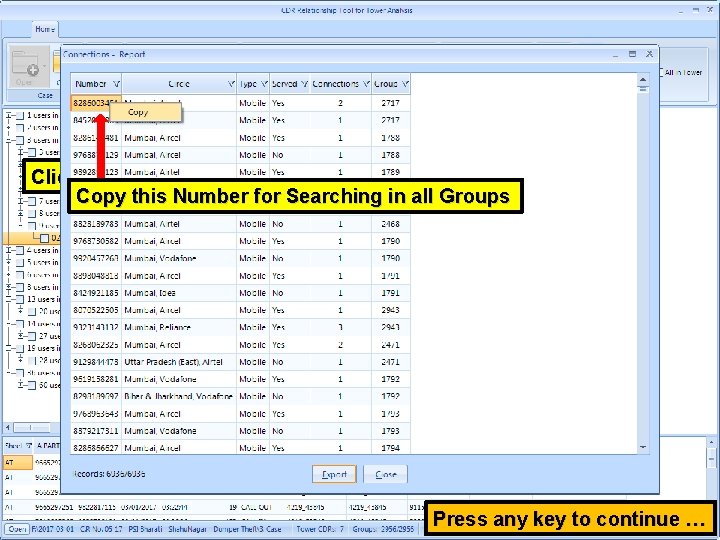Viewport: 720px width, 540px height.
Task: Collapse the '19 users in' tree node
Action: coord(8,349)
